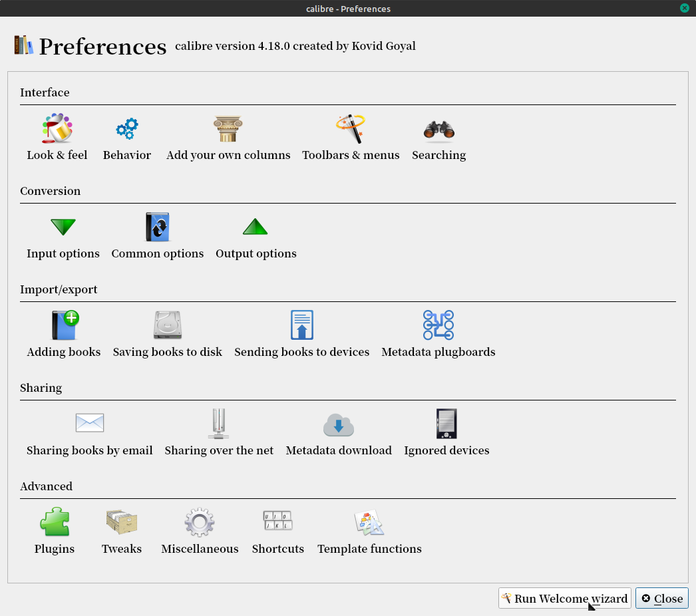Screen dimensions: 696x616
Task: Click the "Input options" label
Action: pyautogui.click(x=63, y=254)
